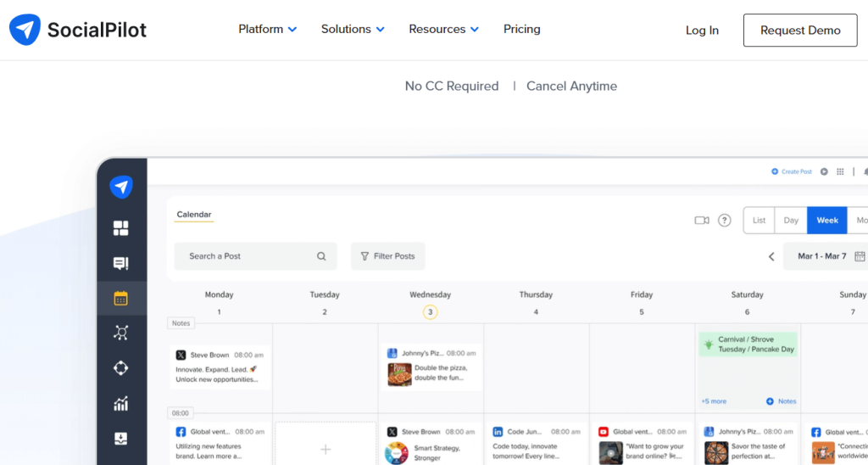Click the Notes row label

coord(181,323)
